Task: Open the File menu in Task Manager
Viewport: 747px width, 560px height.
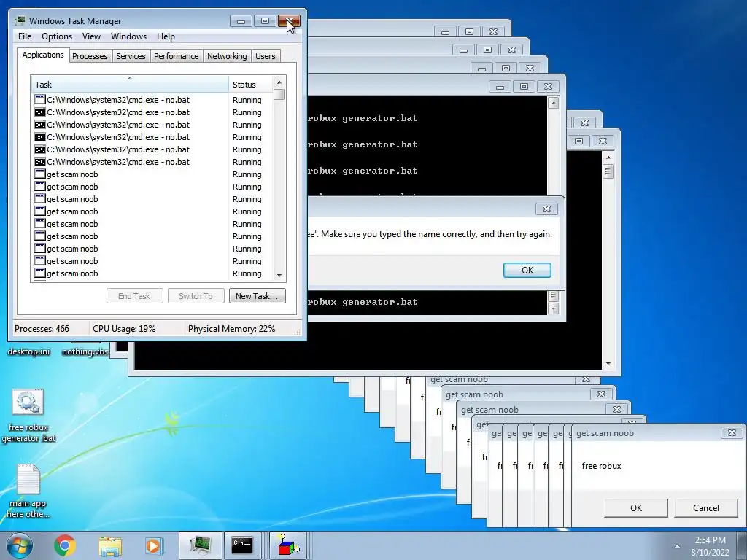Action: coord(25,36)
